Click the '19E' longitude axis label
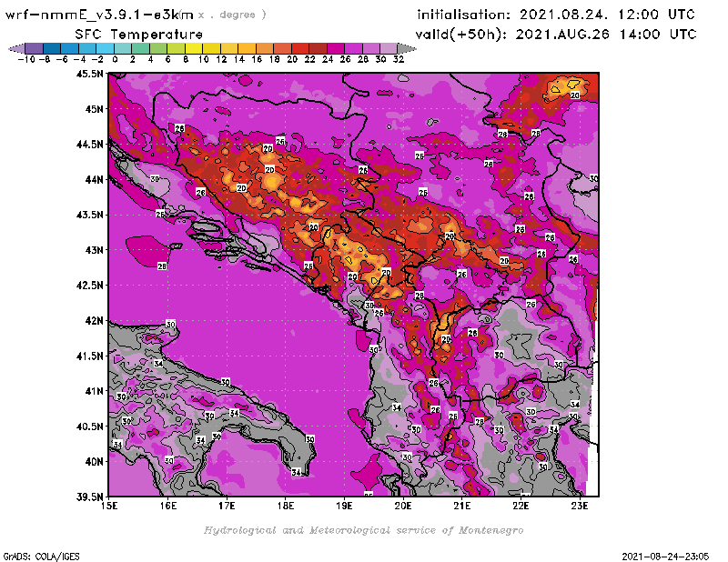The width and height of the screenshot is (728, 562). click(345, 506)
